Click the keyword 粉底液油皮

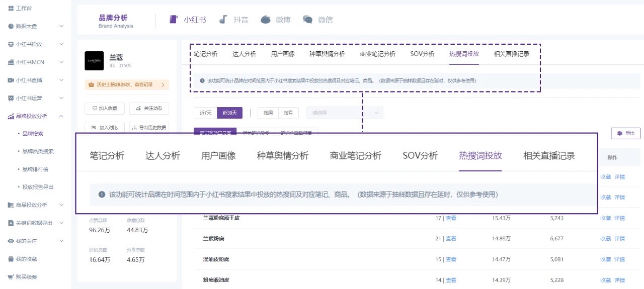216,280
